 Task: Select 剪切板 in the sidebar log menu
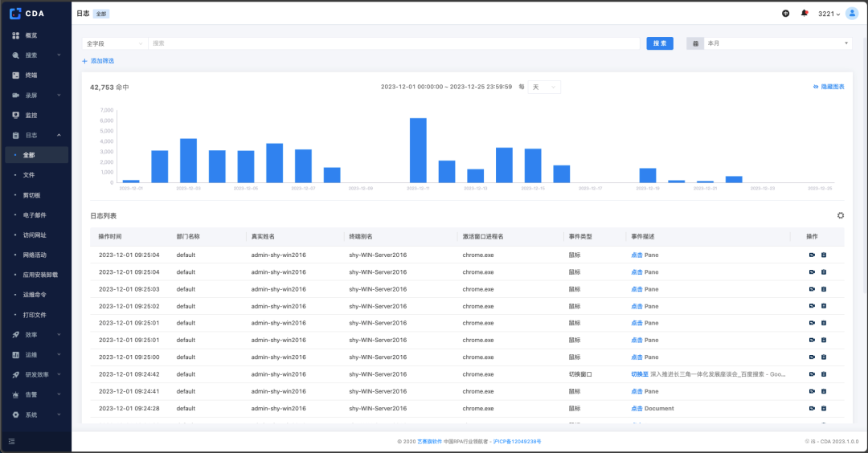pyautogui.click(x=31, y=195)
